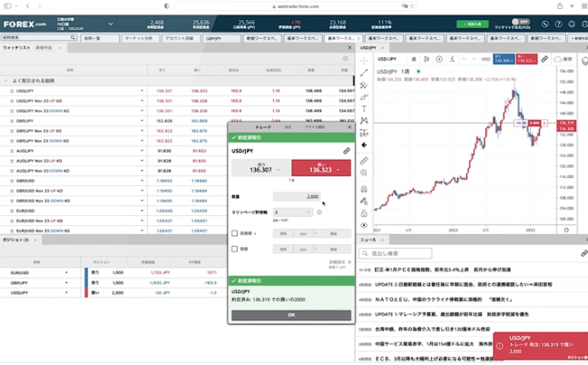Screen dimensions: 588x365
Task: Toggle the magnet snap mode icon
Action: 364,189
